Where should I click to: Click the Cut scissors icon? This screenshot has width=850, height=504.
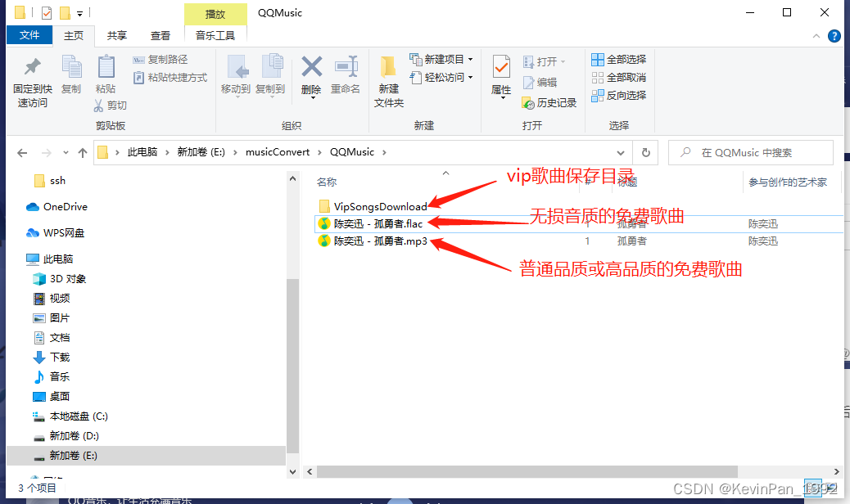pos(110,105)
